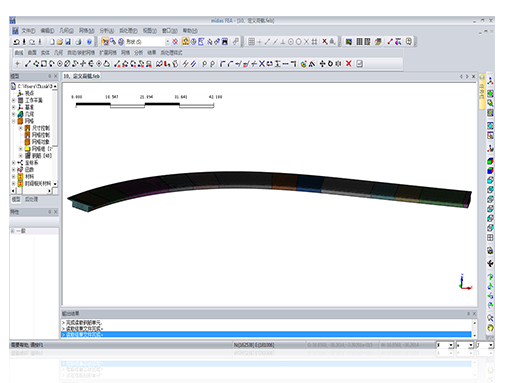Open the selection filter dropdown in the toolbar
Image resolution: width=510 pixels, height=383 pixels.
168,42
